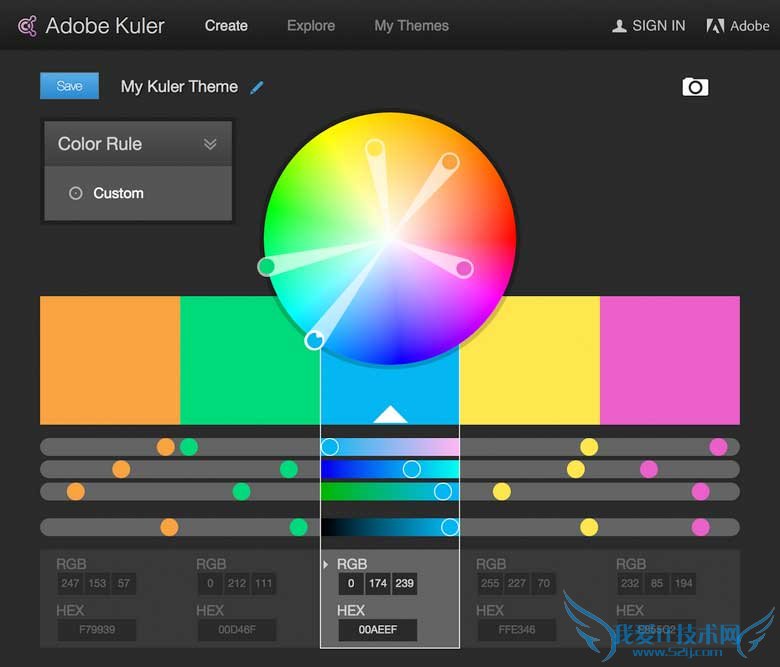Click orange knob on third slider row
The width and height of the screenshot is (780, 667).
coord(76,491)
